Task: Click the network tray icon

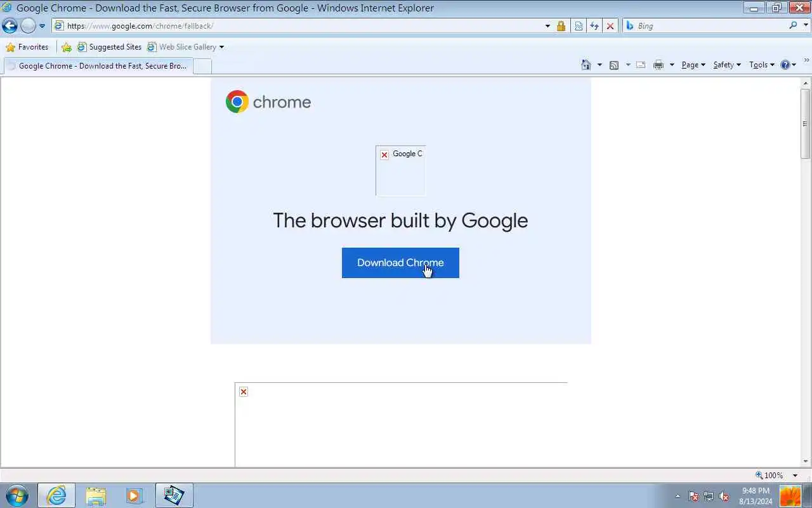Action: tap(709, 497)
